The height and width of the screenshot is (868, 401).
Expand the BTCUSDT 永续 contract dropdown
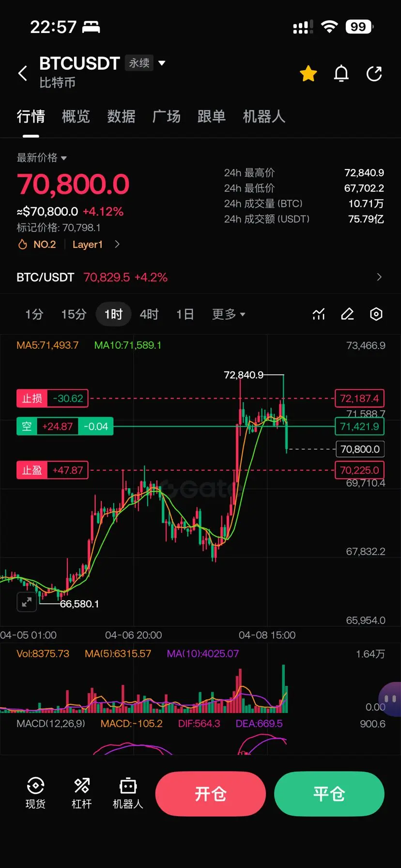[x=162, y=63]
